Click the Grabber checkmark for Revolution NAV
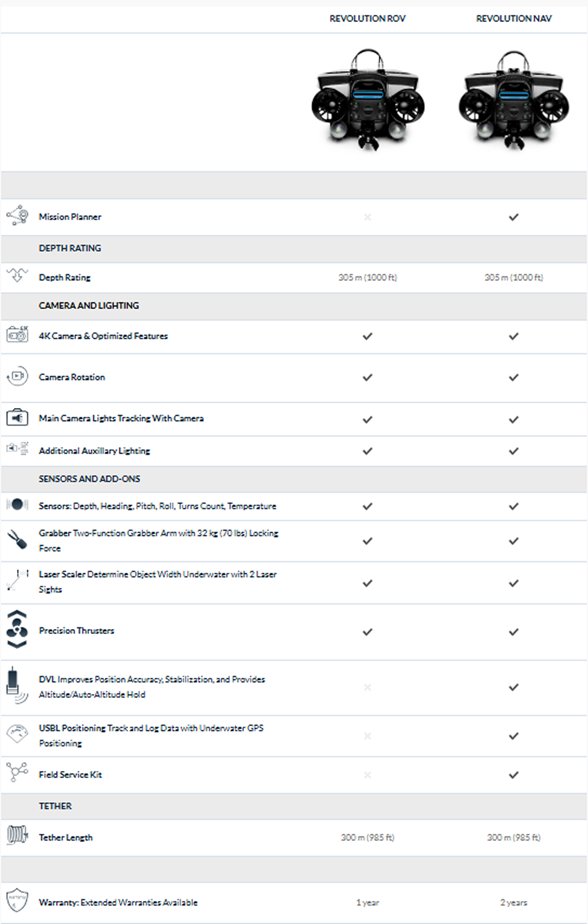Viewport: 588px width, 924px height. [514, 541]
